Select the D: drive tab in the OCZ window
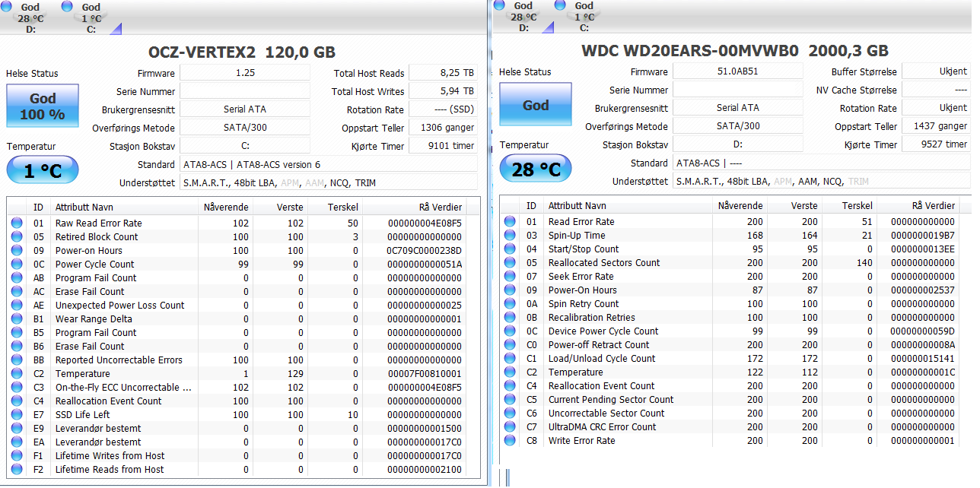Image resolution: width=980 pixels, height=488 pixels. pos(30,17)
